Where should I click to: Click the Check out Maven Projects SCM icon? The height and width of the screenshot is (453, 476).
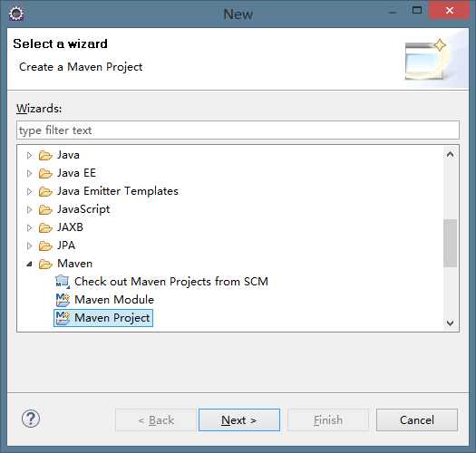63,282
